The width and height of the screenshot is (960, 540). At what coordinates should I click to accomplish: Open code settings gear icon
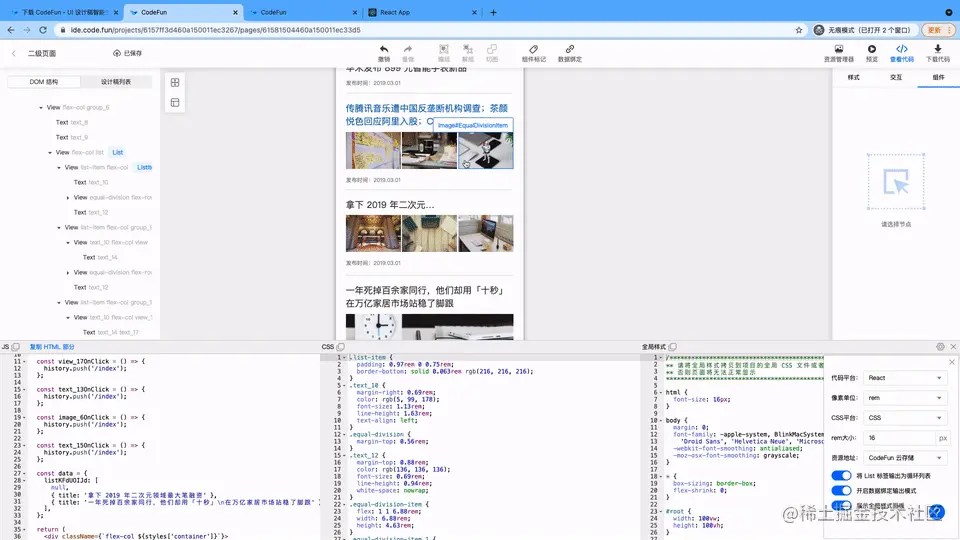click(940, 347)
